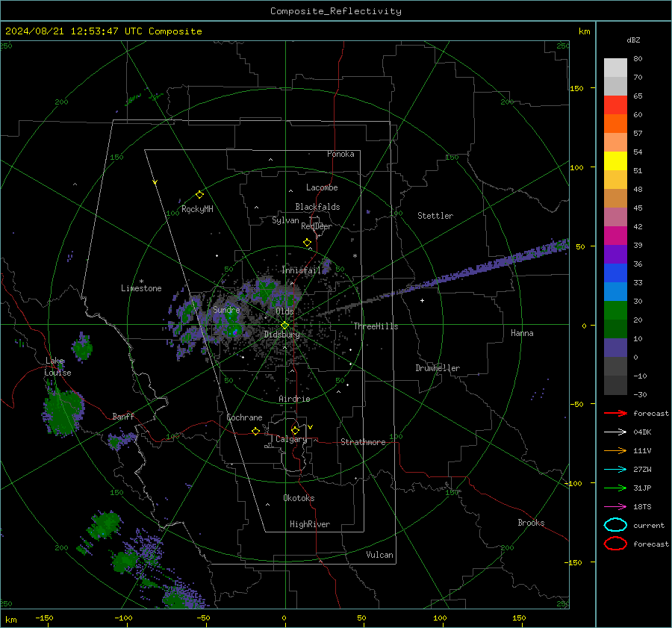This screenshot has width=672, height=628.
Task: Click the Didsbury label
Action: coord(282,335)
